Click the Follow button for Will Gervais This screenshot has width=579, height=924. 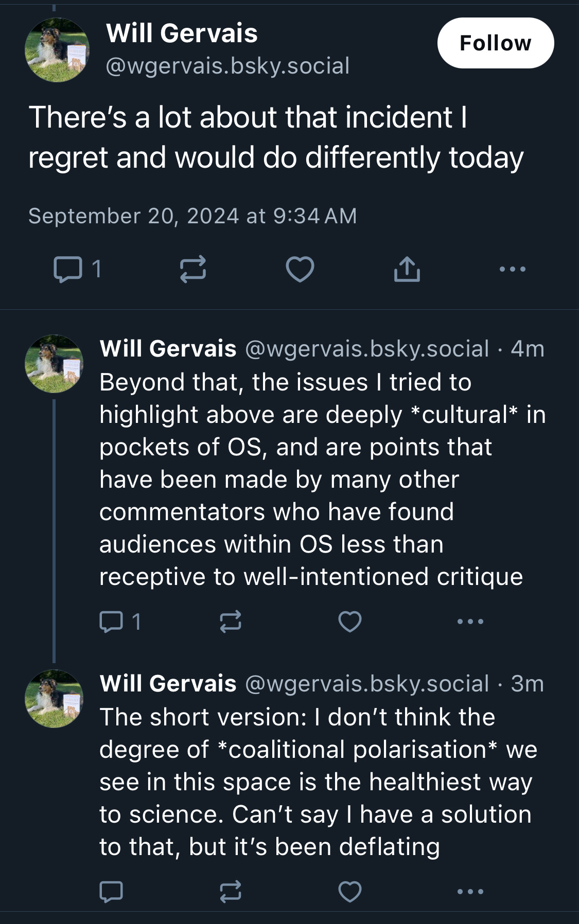(495, 43)
